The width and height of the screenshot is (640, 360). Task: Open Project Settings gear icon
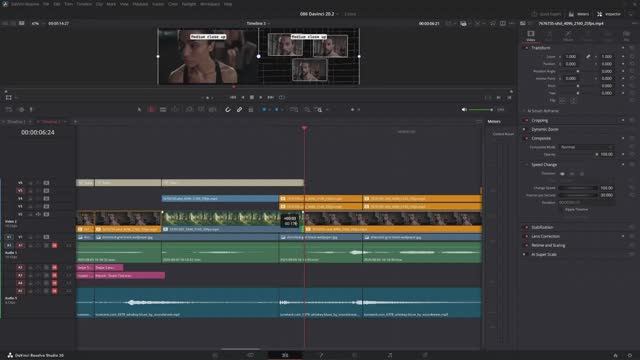tap(630, 356)
